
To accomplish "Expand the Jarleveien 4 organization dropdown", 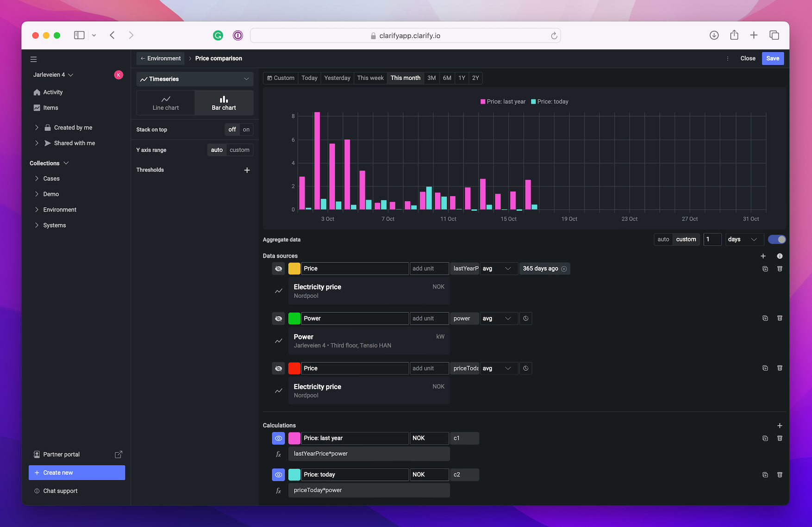I will (53, 74).
